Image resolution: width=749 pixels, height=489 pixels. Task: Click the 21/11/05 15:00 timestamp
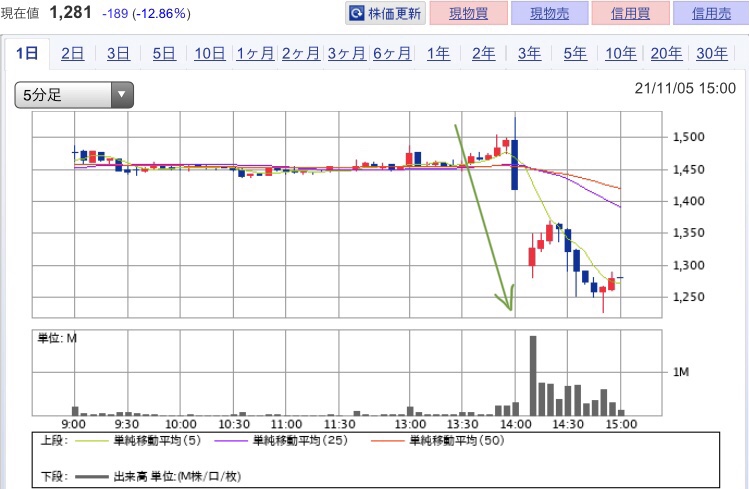(x=685, y=88)
